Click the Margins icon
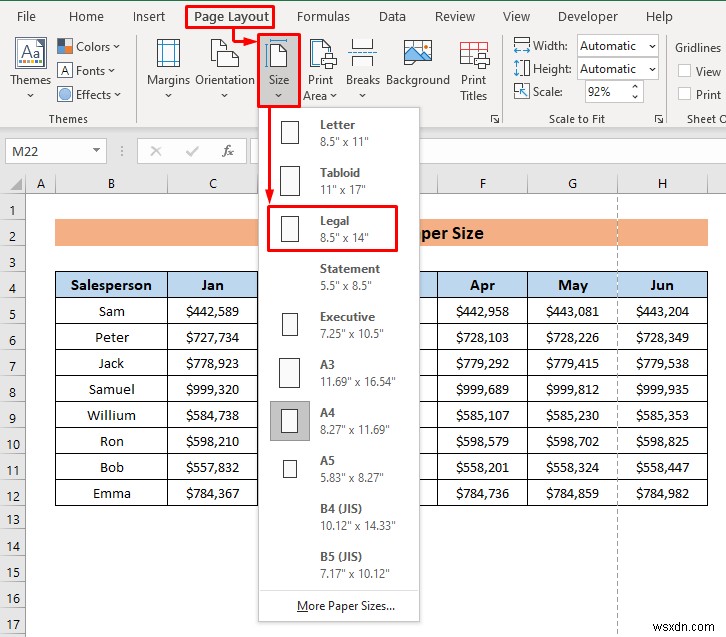This screenshot has width=726, height=637. pos(168,53)
